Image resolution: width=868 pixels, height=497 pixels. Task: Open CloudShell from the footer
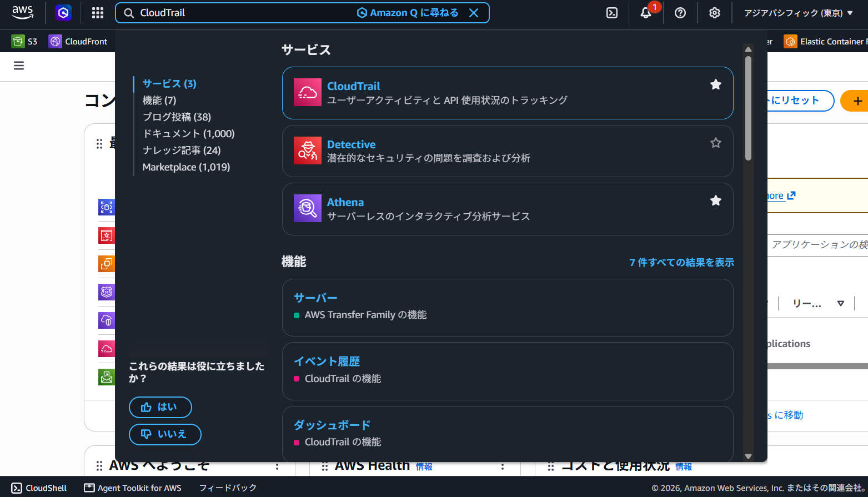point(39,488)
